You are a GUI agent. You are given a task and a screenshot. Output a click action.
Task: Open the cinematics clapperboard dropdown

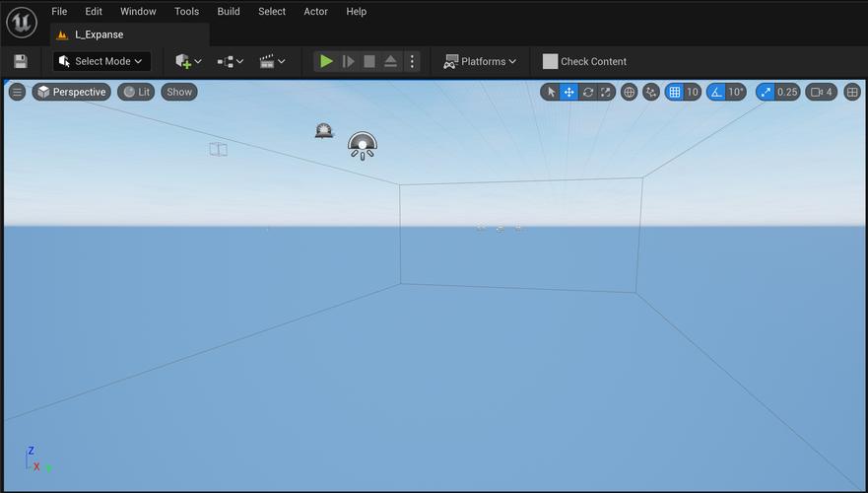click(272, 61)
